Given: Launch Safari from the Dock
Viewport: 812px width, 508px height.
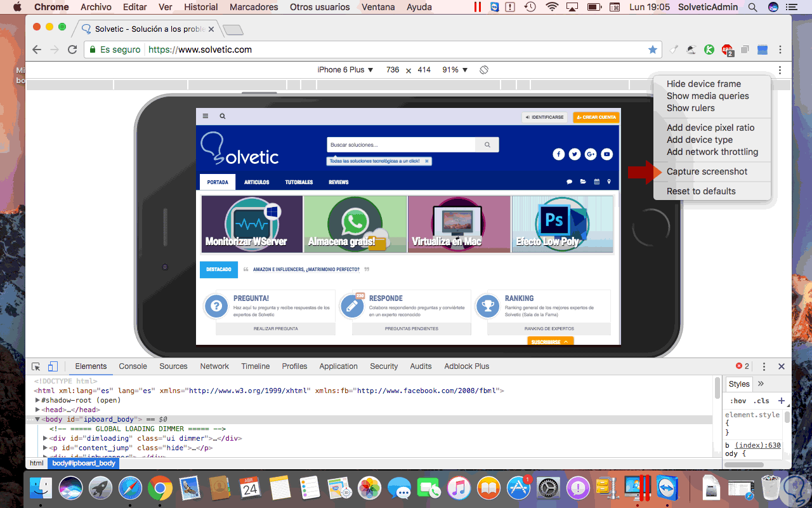Looking at the screenshot, I should coord(130,488).
